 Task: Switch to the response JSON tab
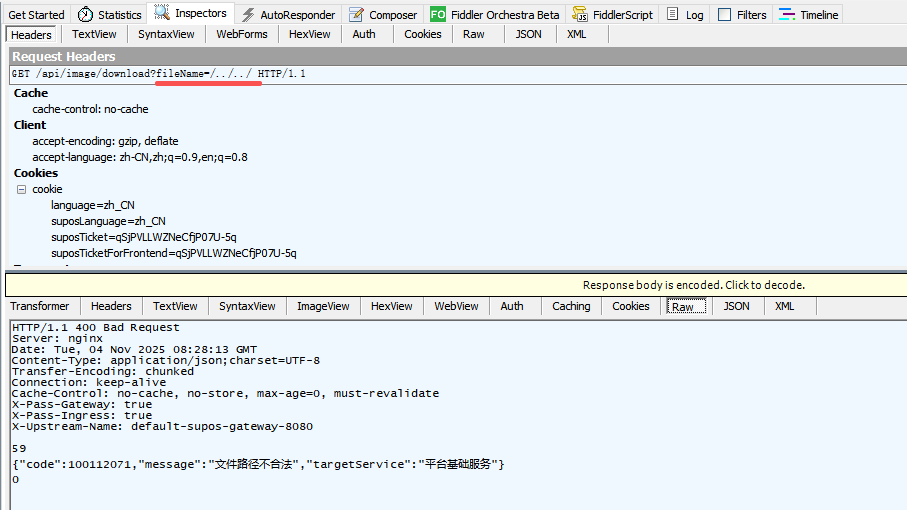point(736,306)
